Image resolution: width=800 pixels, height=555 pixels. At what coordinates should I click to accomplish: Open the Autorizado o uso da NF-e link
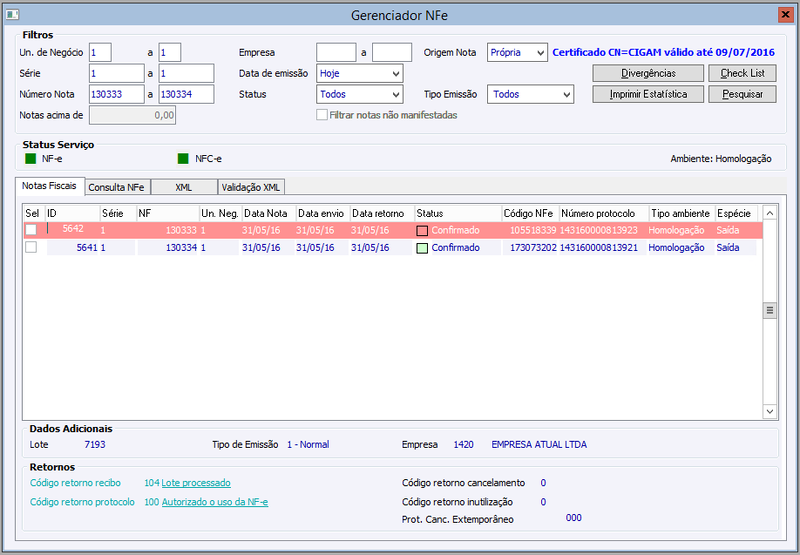click(215, 502)
